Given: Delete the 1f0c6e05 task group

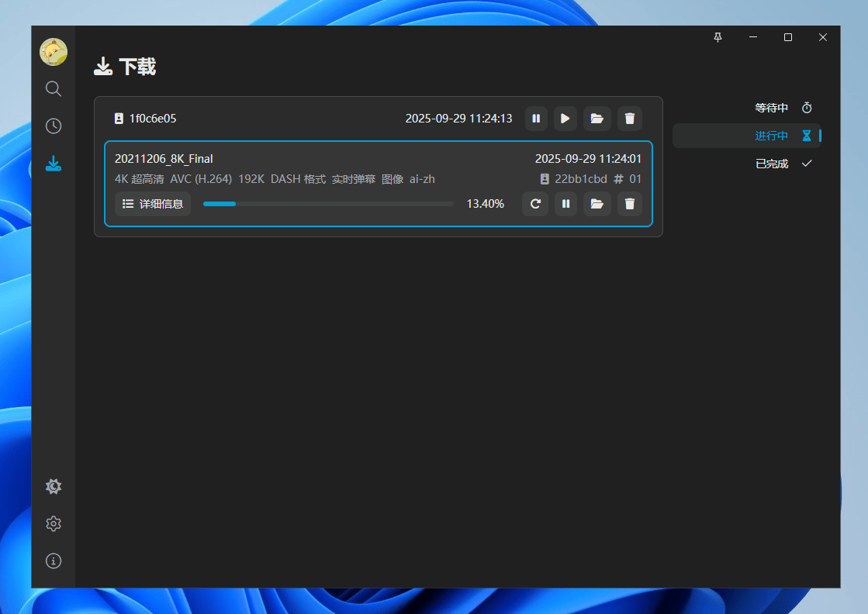Looking at the screenshot, I should [630, 119].
